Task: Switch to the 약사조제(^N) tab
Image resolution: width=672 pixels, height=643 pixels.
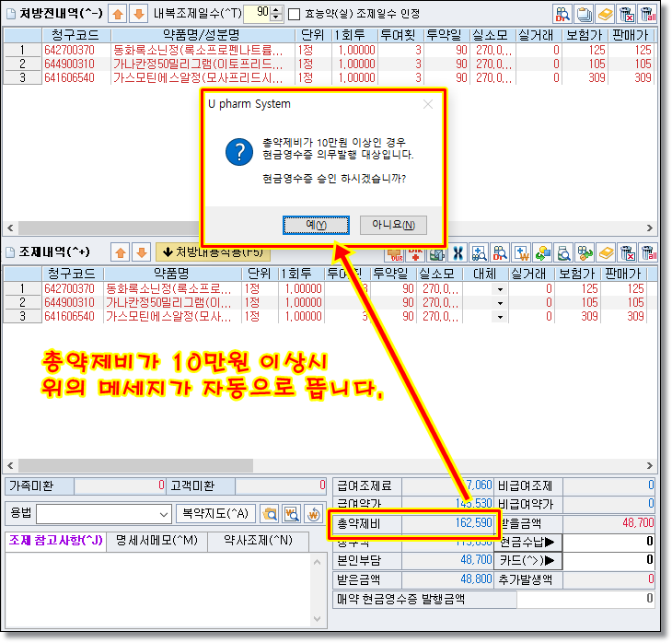Action: click(x=259, y=540)
